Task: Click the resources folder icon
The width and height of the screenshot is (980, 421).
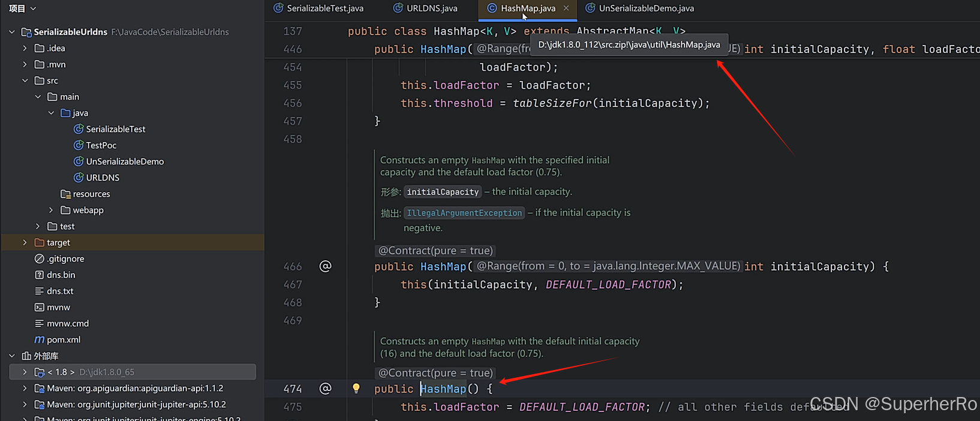Action: pyautogui.click(x=66, y=194)
